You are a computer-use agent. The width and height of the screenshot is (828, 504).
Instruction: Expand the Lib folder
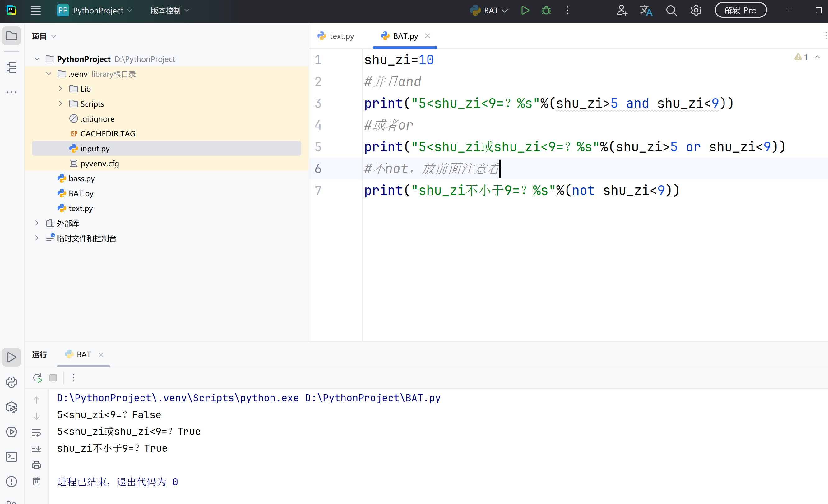tap(61, 89)
